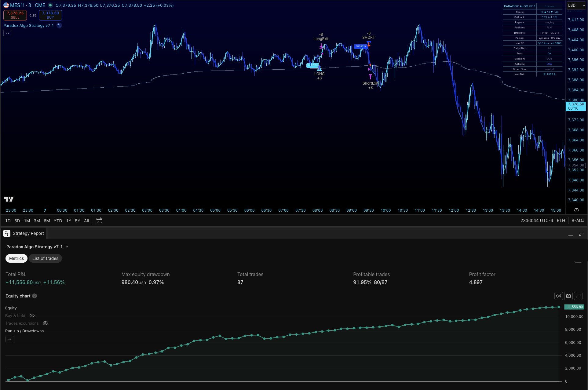Click the ShortExit marker label
588x390 pixels.
[370, 83]
